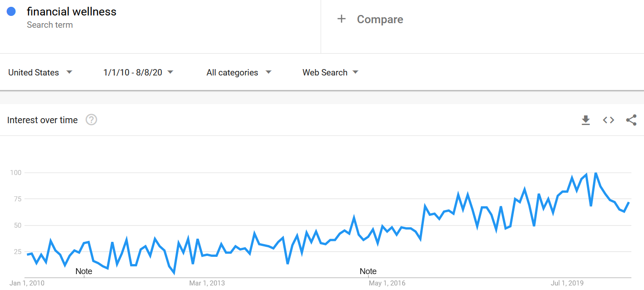Click the blue dot next to financial wellness
644x290 pixels.
click(11, 12)
